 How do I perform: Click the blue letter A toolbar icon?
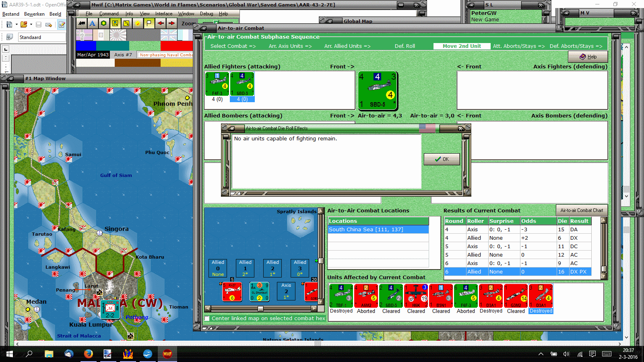click(x=93, y=23)
